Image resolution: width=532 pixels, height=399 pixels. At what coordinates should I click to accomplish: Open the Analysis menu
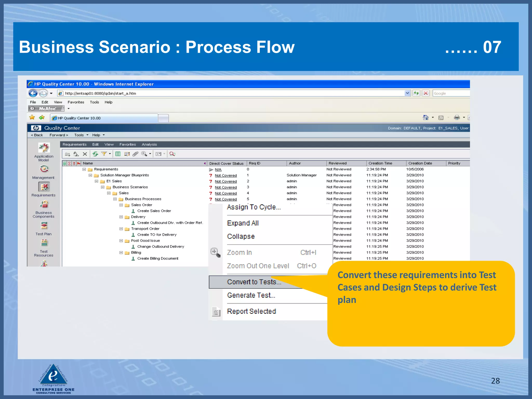point(149,144)
